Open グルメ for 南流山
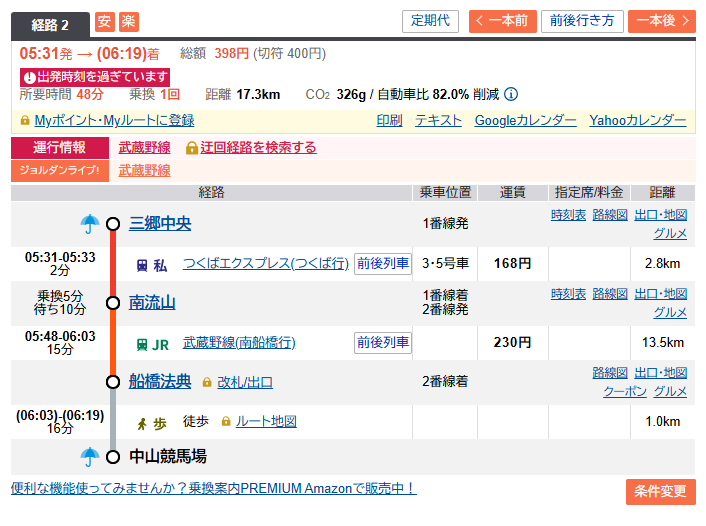Image resolution: width=706 pixels, height=526 pixels. (670, 312)
